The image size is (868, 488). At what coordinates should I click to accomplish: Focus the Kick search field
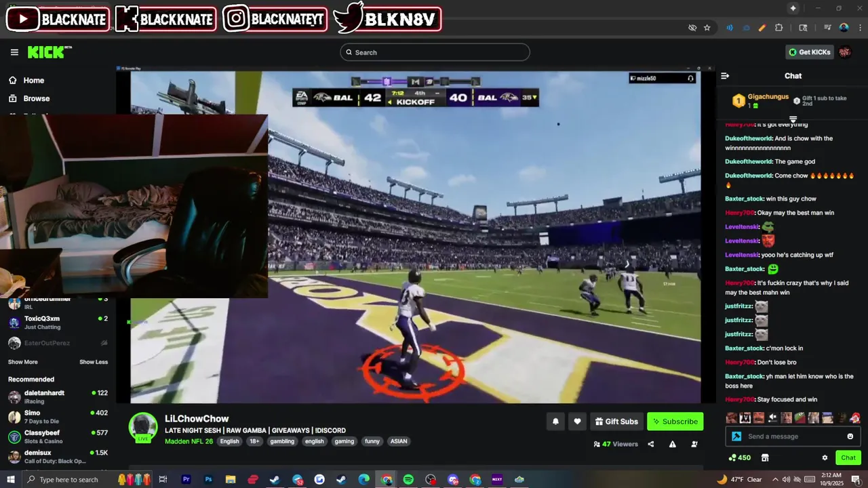[435, 52]
